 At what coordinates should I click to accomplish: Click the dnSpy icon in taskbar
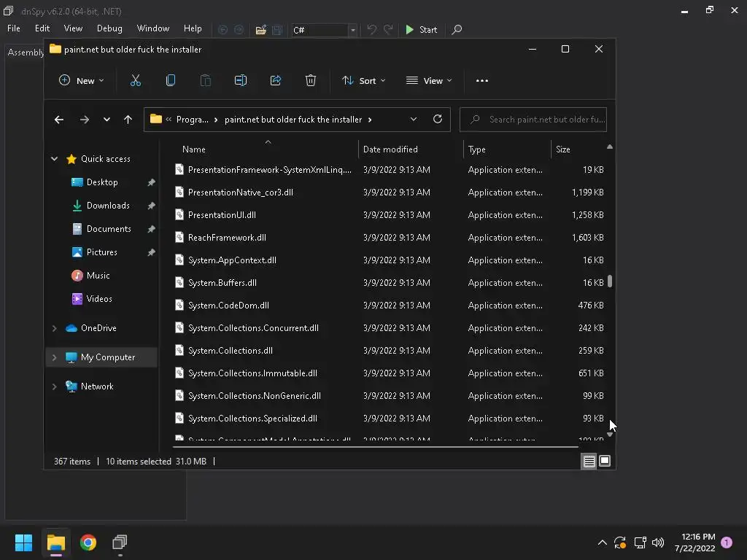coord(120,542)
